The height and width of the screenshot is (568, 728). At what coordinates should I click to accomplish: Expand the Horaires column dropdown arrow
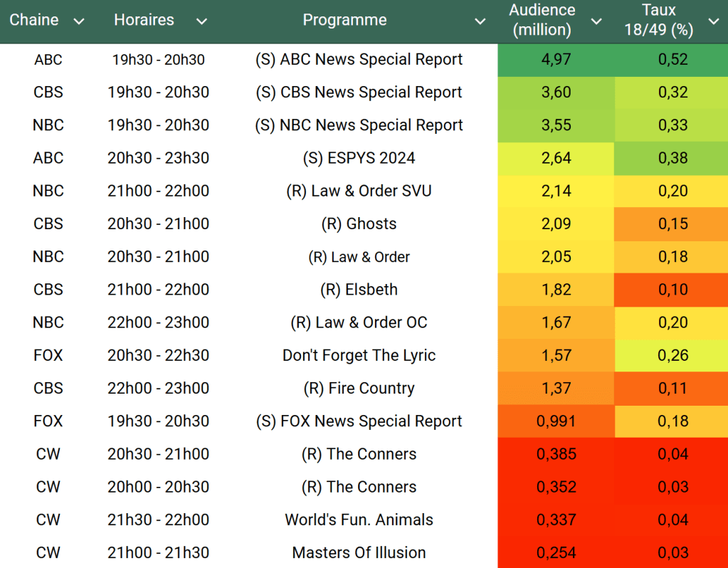click(201, 21)
